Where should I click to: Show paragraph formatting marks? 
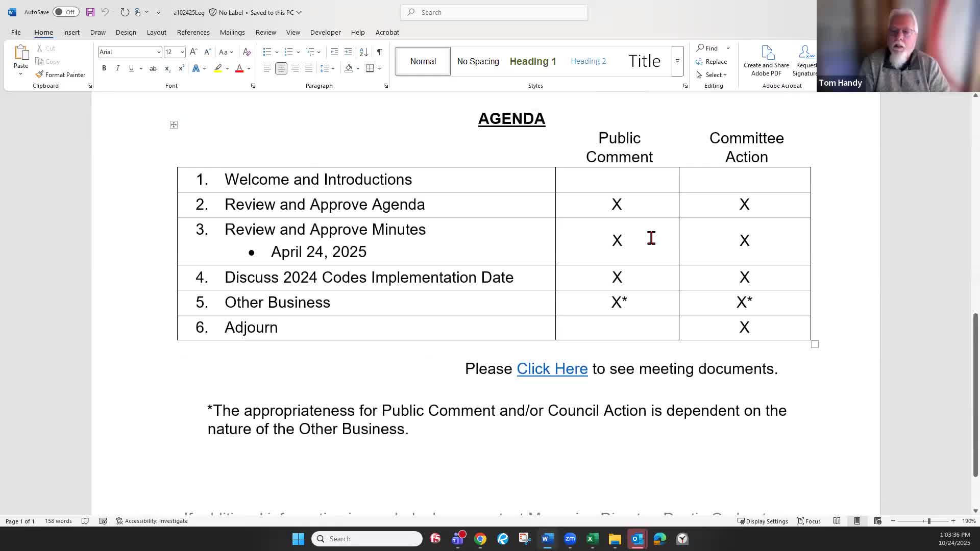point(379,52)
